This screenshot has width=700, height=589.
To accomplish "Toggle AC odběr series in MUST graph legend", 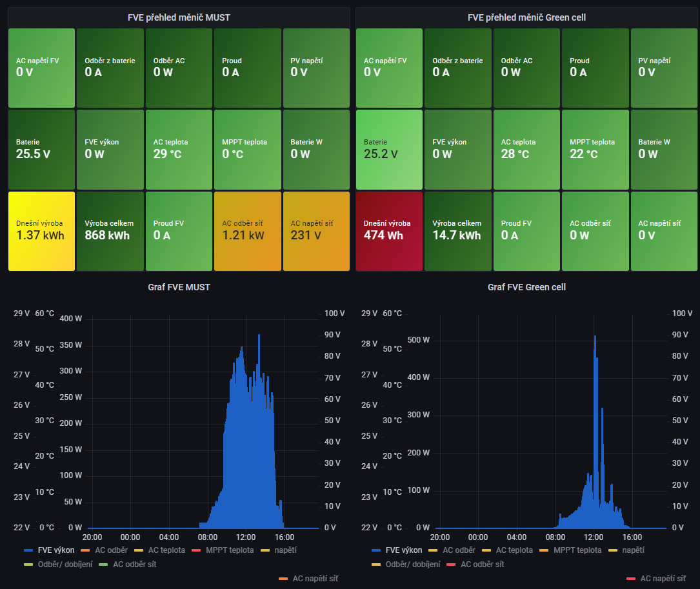I will click(x=111, y=550).
